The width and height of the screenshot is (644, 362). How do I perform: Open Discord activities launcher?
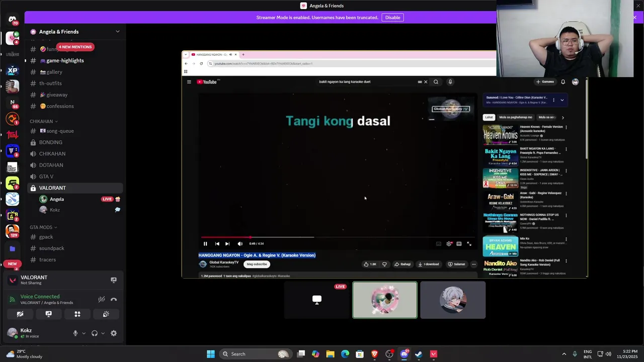(77, 314)
